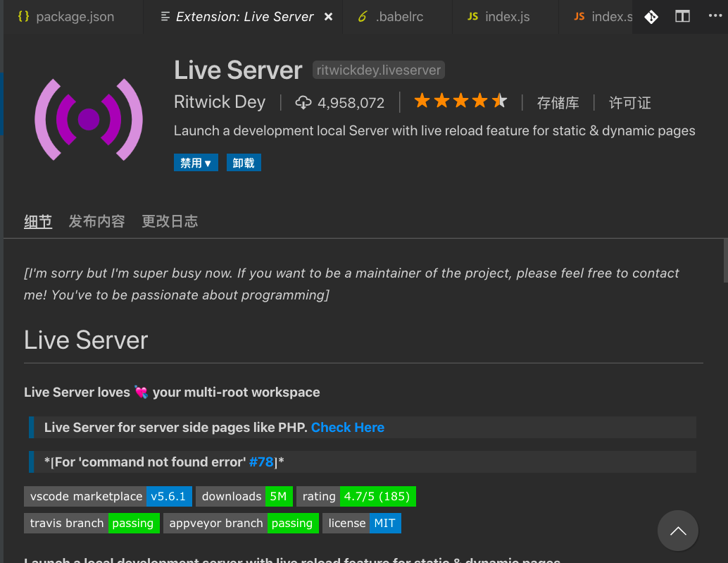This screenshot has width=728, height=563.
Task: Switch to the Extension: Live Server tab
Action: click(244, 17)
